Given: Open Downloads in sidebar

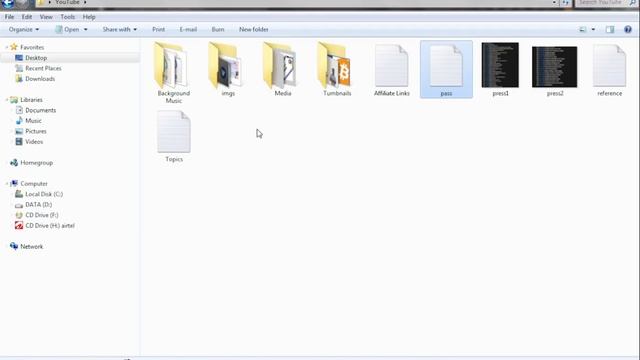Looking at the screenshot, I should coord(40,79).
